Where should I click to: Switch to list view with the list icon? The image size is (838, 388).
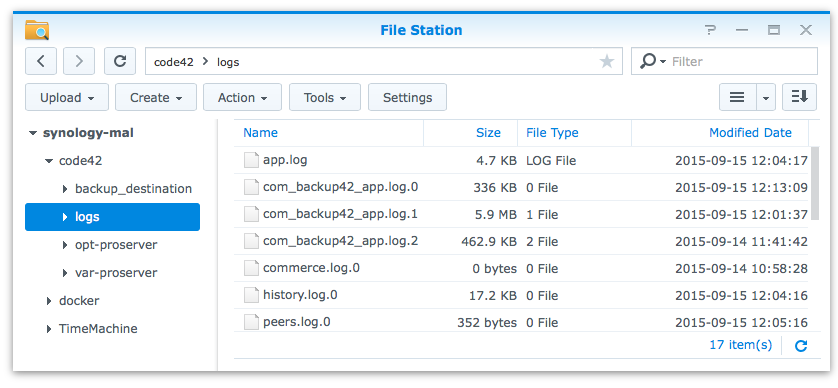pos(738,97)
